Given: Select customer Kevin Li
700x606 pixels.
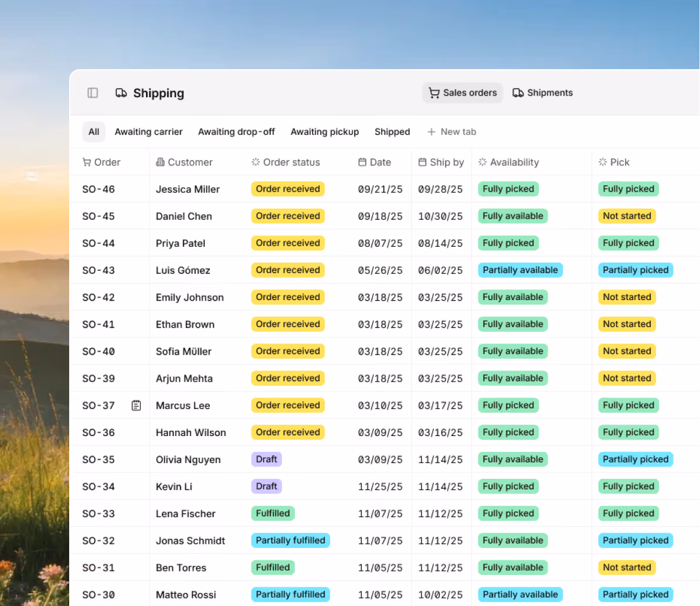Looking at the screenshot, I should tap(174, 486).
